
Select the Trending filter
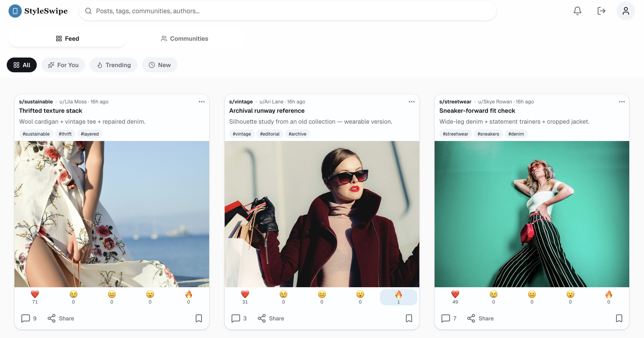coord(114,65)
